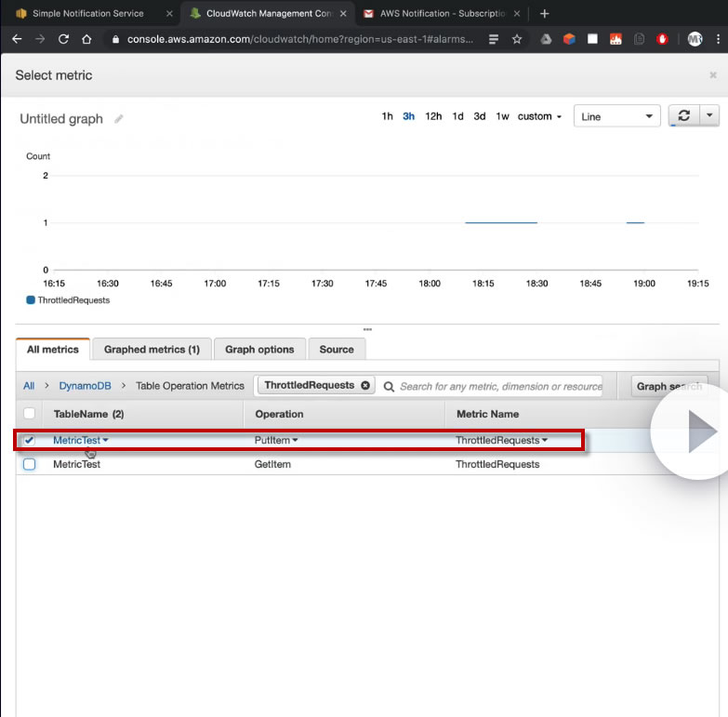728x717 pixels.
Task: Open the custom time range dropdown
Action: click(539, 116)
